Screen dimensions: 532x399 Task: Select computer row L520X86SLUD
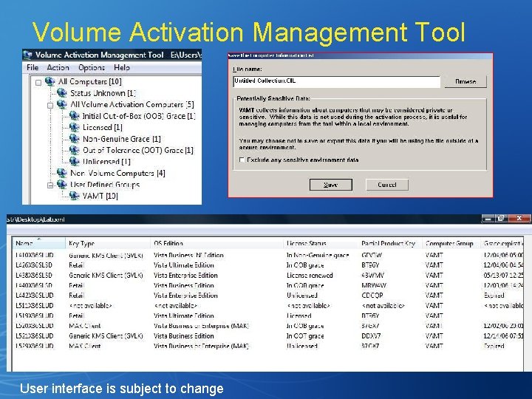point(268,326)
